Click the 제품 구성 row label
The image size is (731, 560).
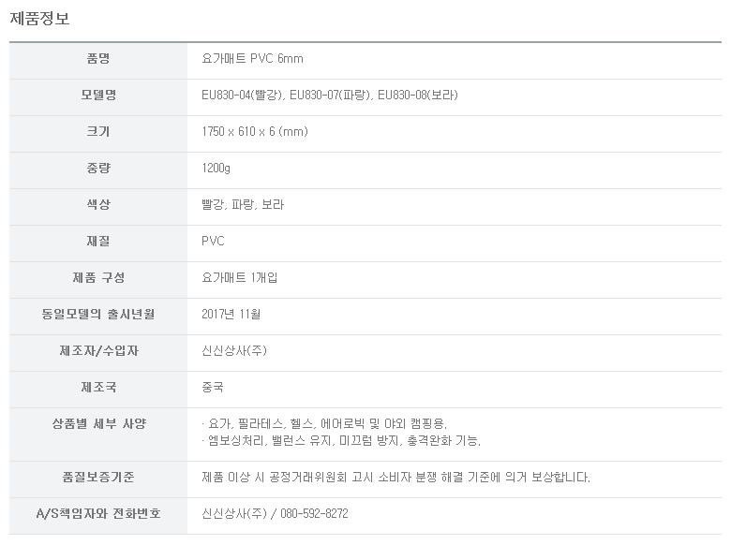97,278
